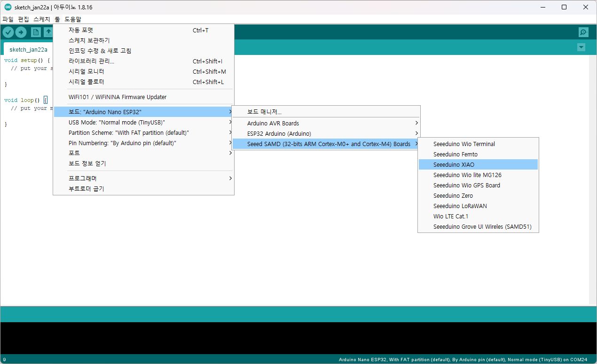Click the Arduino logo in title bar
Viewport: 597px width, 364px height.
8,7
